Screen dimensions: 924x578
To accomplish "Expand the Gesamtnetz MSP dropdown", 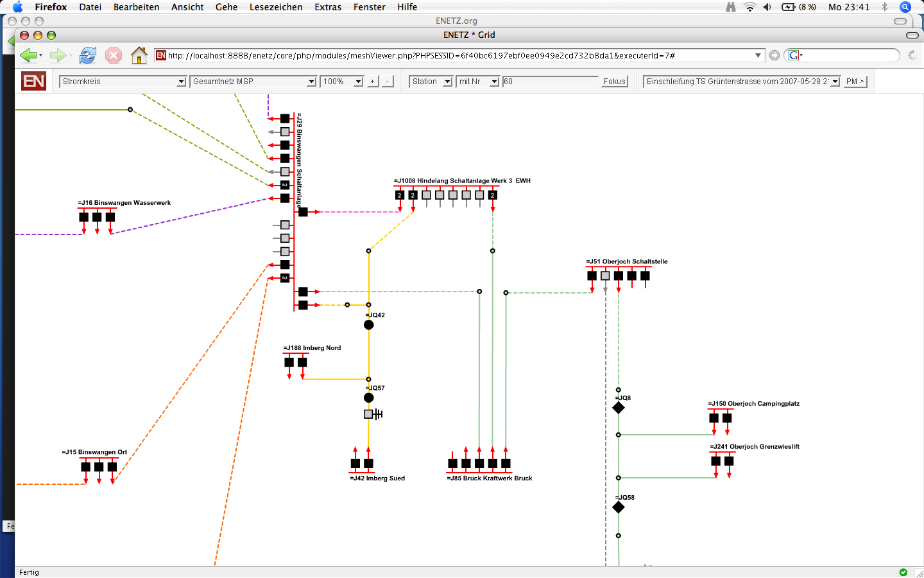I will [253, 82].
